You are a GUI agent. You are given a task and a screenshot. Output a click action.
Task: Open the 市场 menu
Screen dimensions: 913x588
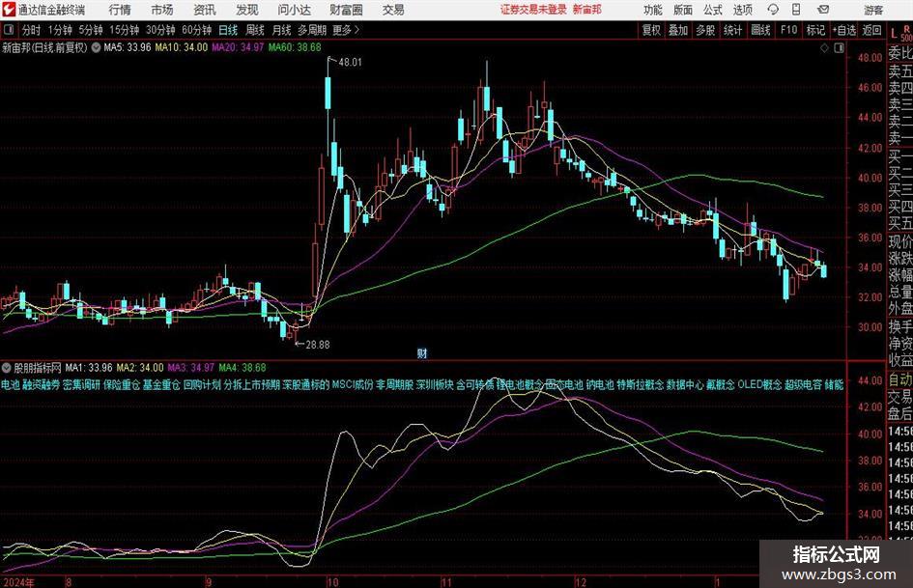tap(162, 10)
